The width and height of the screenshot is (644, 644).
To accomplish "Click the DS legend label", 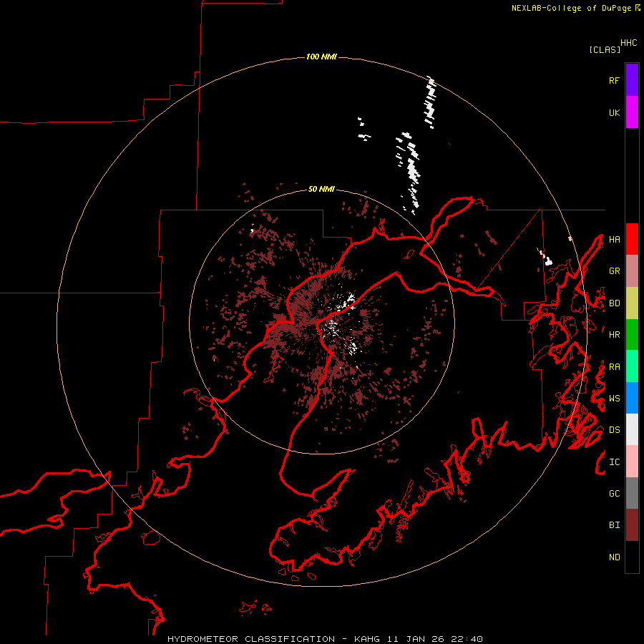I will (x=614, y=430).
